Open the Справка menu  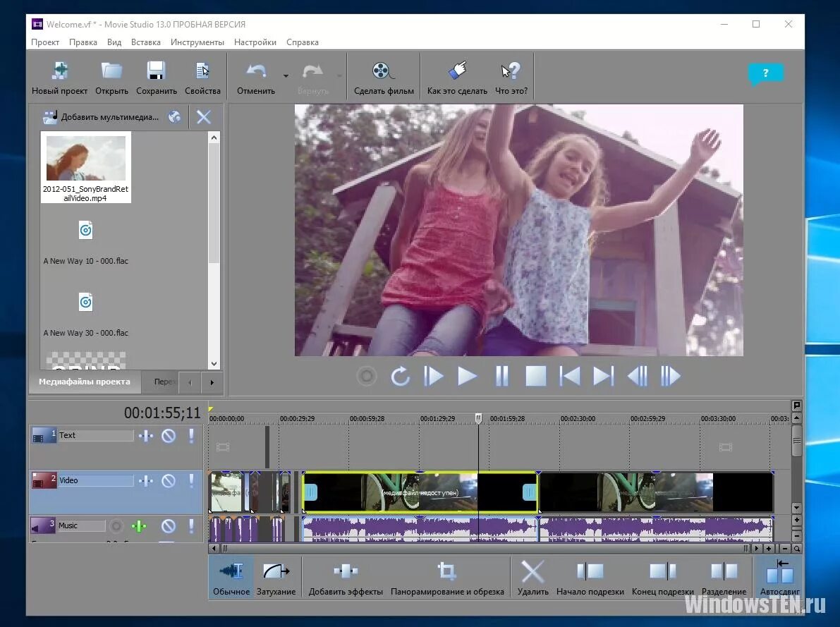click(302, 42)
